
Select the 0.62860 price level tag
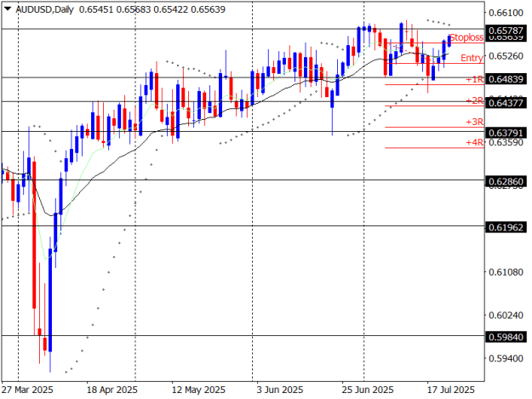point(506,181)
